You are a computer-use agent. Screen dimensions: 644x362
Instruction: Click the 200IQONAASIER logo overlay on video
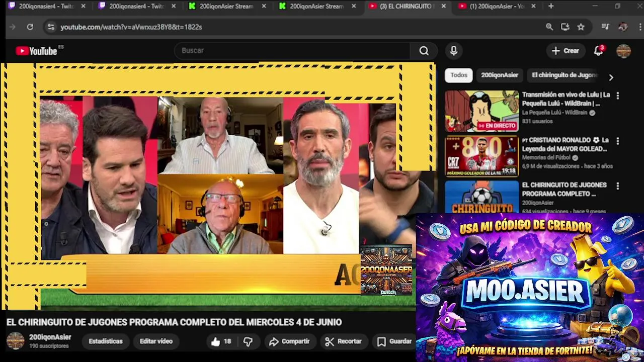386,270
